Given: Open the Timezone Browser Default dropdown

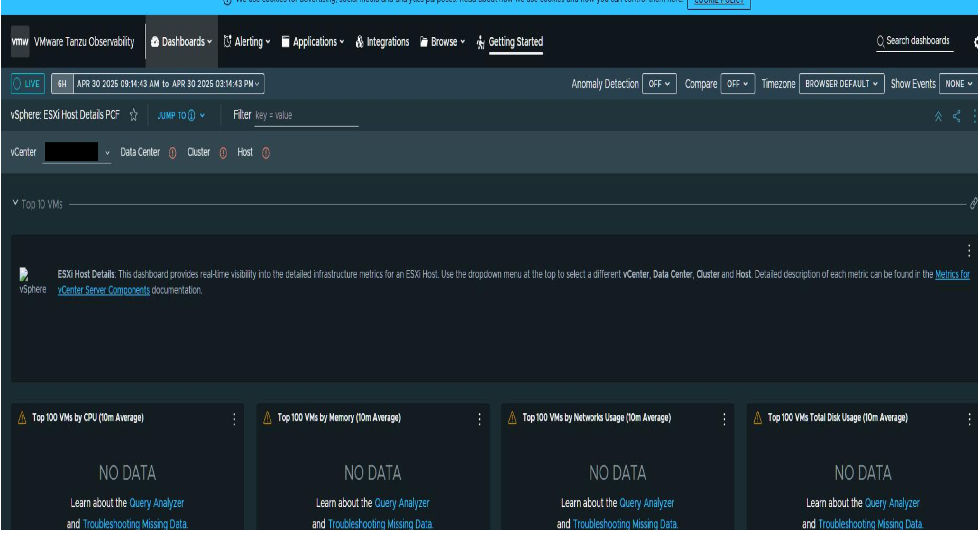Looking at the screenshot, I should point(841,84).
